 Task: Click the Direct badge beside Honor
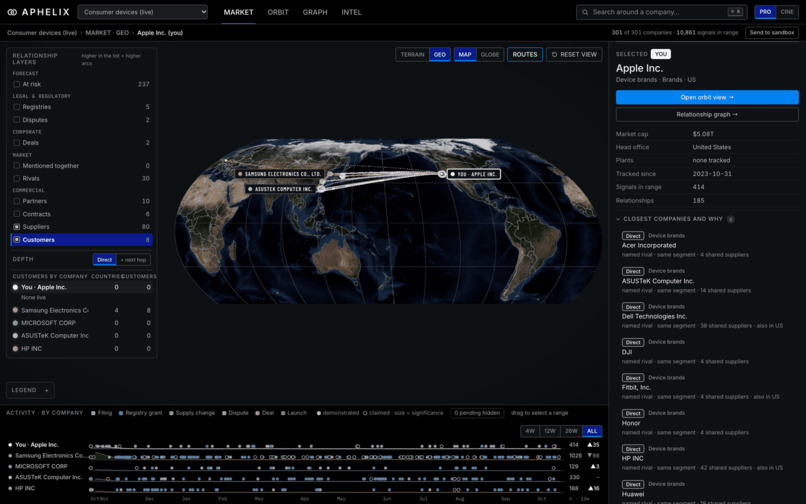[633, 413]
